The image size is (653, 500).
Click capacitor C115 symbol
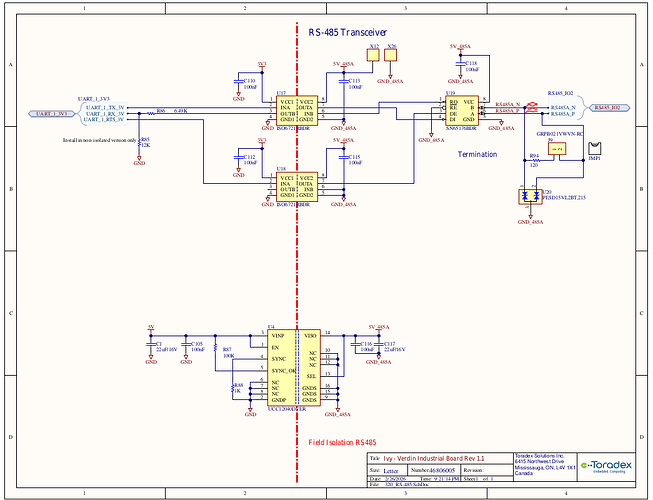pyautogui.click(x=344, y=157)
